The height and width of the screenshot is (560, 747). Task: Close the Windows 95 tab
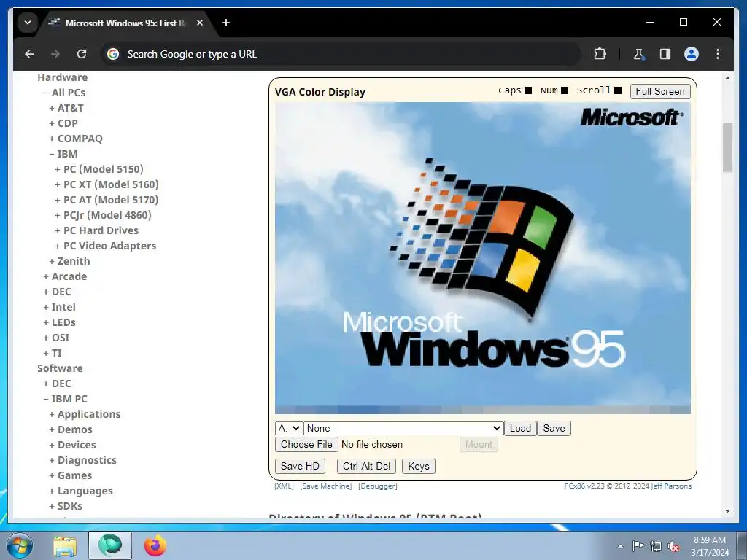(200, 23)
